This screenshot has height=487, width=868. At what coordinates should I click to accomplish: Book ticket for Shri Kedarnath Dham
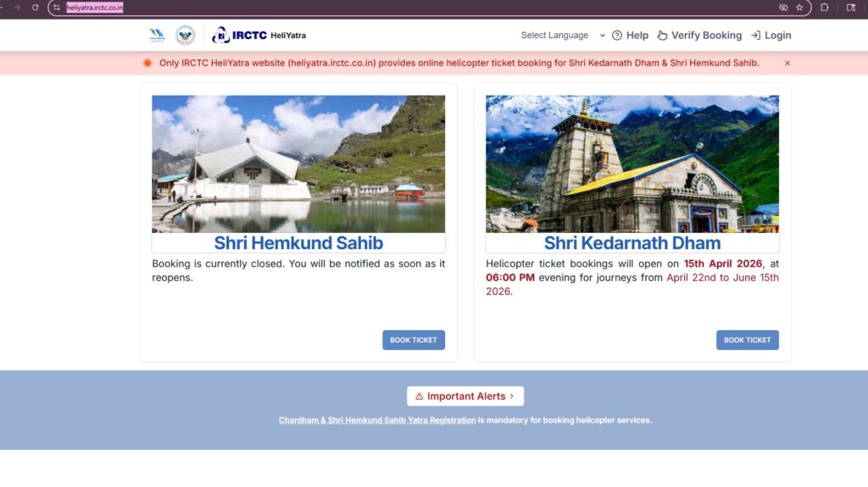(x=748, y=340)
